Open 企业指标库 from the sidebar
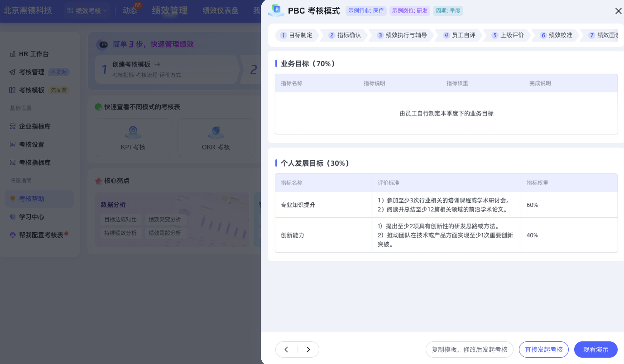 [x=13, y=126]
